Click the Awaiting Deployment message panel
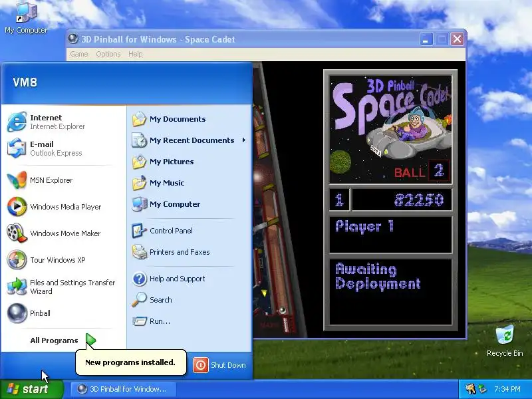The image size is (532, 399). [390, 292]
